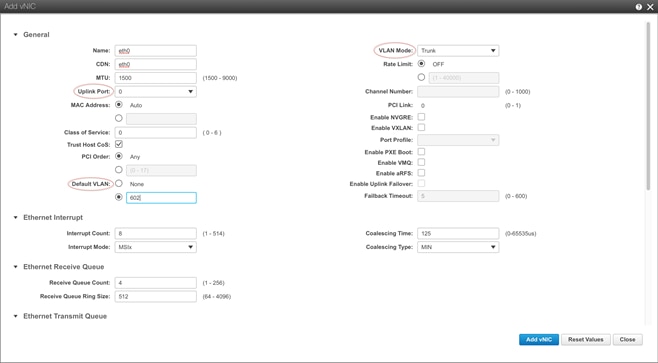
Task: Select Rate Limit OFF radio button
Action: pos(421,64)
